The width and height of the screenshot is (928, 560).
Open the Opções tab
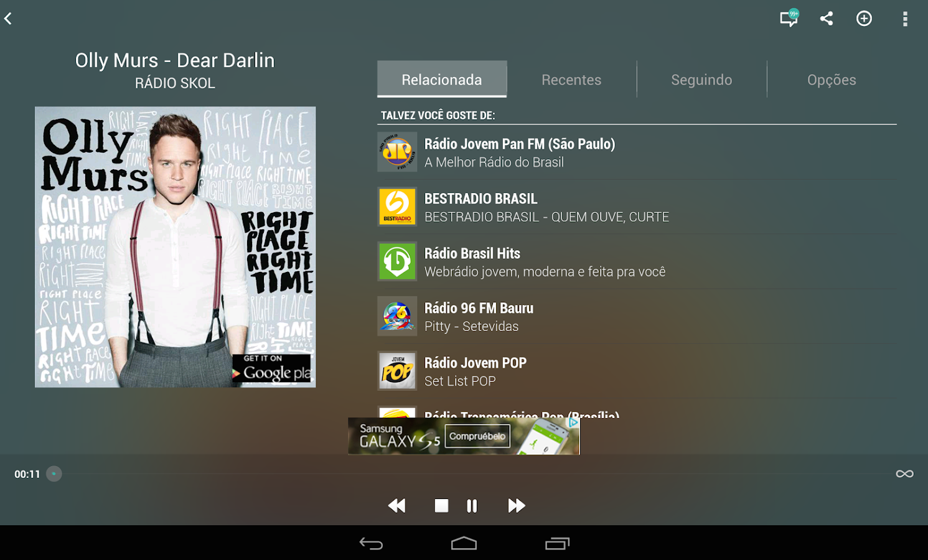(x=832, y=79)
